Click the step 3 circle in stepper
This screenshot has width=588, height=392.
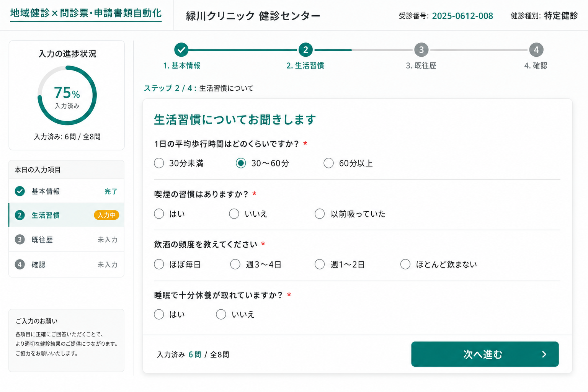click(421, 50)
